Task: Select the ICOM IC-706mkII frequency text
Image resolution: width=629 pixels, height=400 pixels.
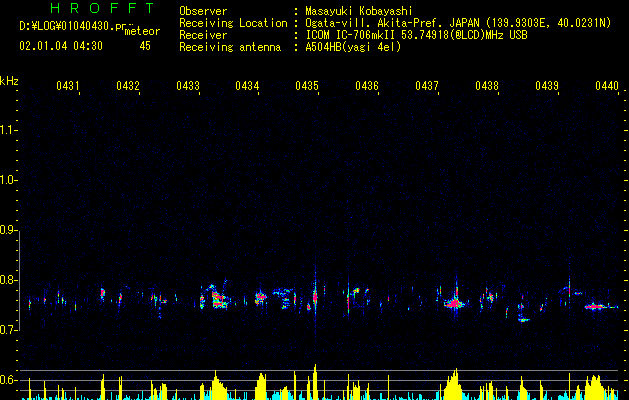Action: (416, 35)
